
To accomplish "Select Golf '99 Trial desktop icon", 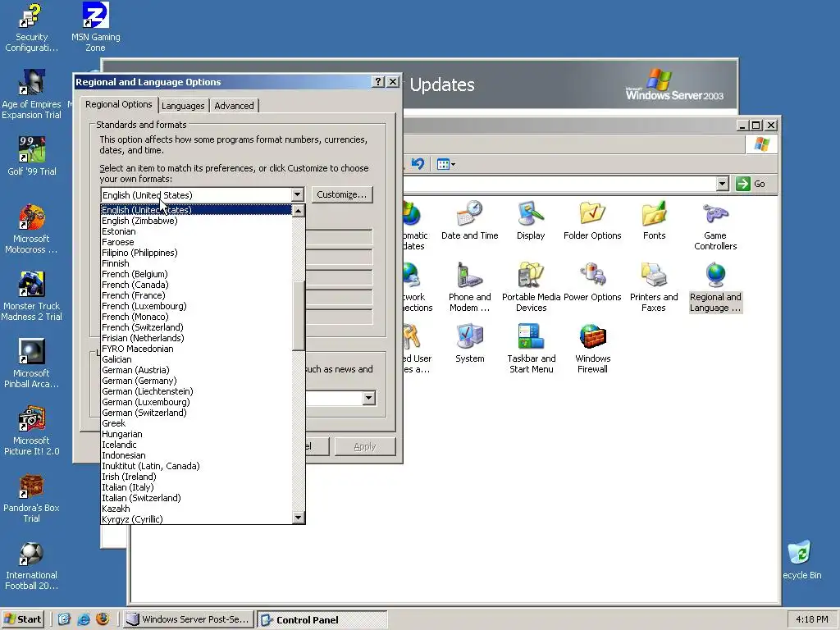I will tap(32, 157).
